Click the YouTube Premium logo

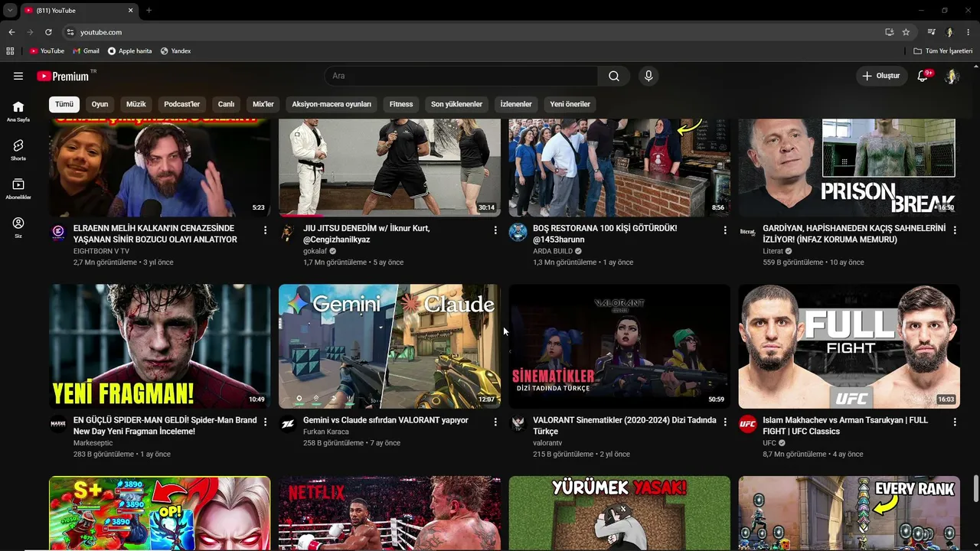click(x=63, y=76)
